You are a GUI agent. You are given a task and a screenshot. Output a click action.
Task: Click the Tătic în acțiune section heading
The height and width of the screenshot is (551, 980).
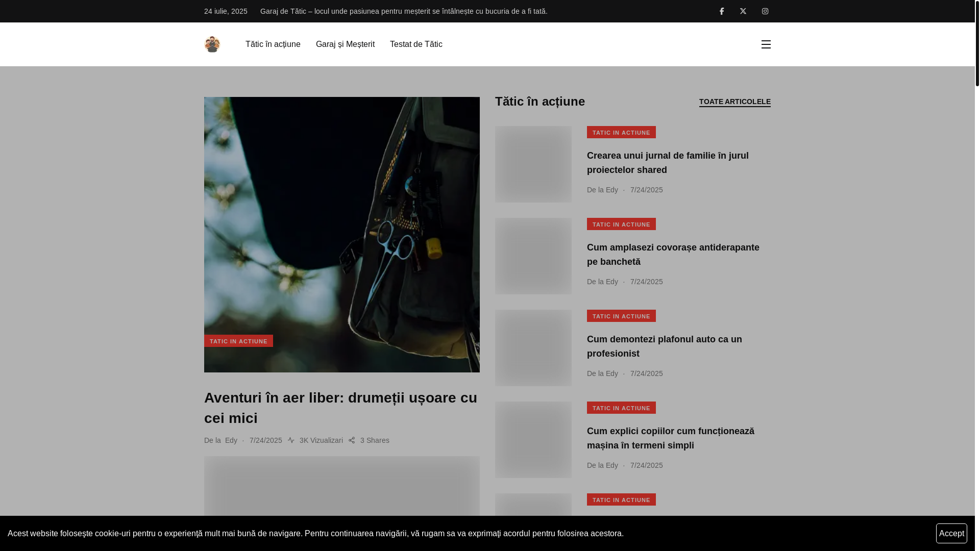(540, 102)
